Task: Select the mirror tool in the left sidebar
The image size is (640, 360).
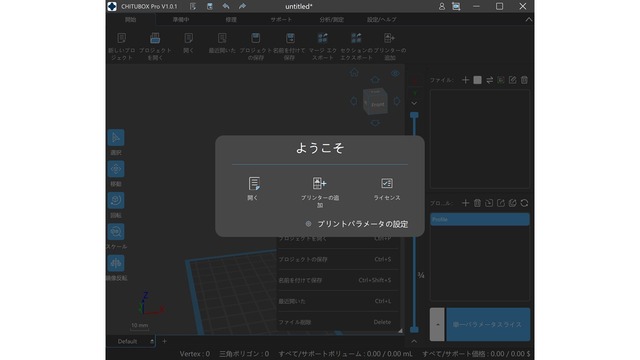Action: [116, 263]
